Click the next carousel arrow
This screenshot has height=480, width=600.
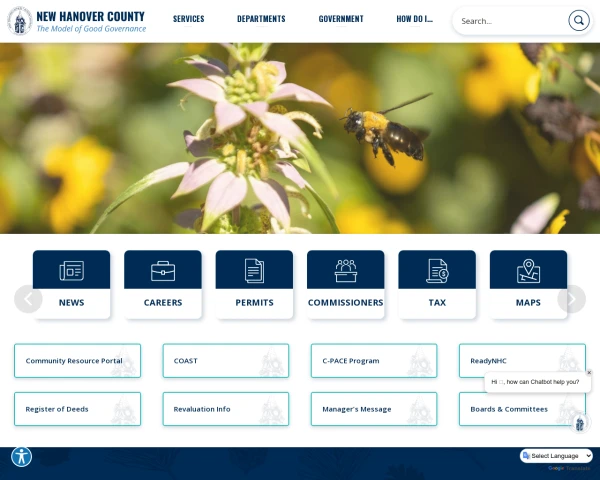tap(571, 299)
